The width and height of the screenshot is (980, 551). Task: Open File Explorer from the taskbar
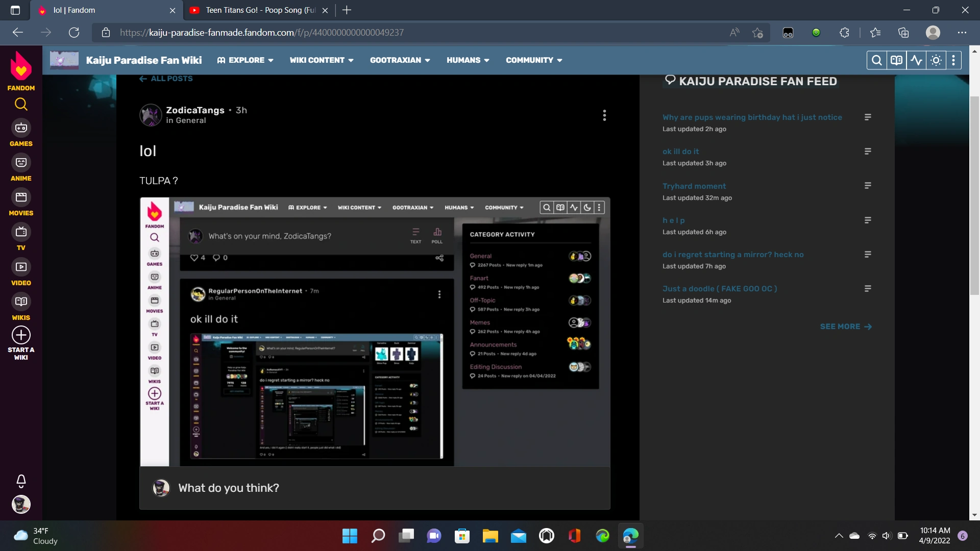490,536
